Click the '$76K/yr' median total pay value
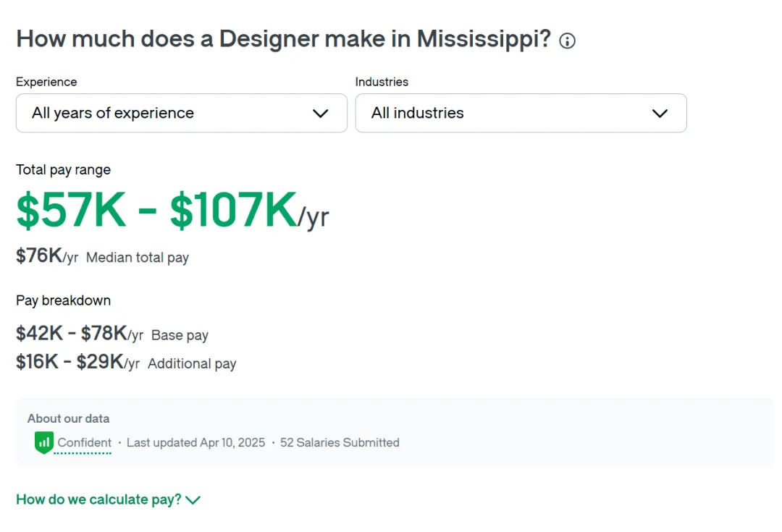The image size is (782, 532). (x=46, y=256)
